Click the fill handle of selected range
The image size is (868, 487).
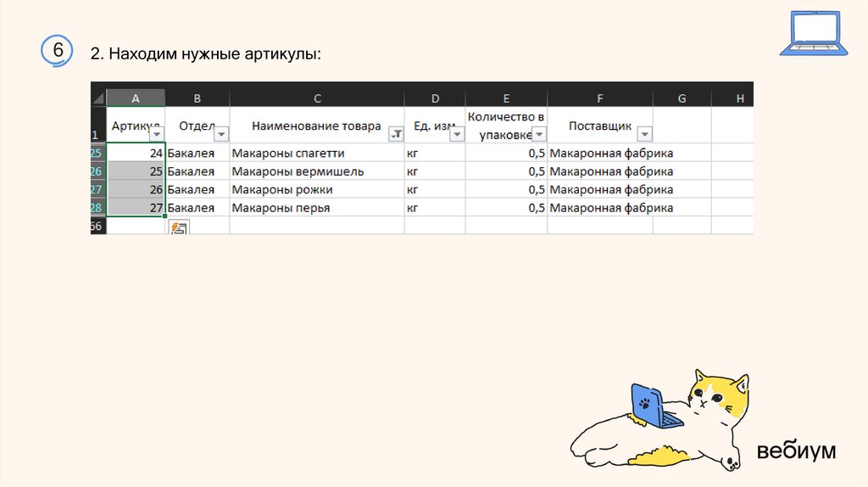click(x=164, y=216)
